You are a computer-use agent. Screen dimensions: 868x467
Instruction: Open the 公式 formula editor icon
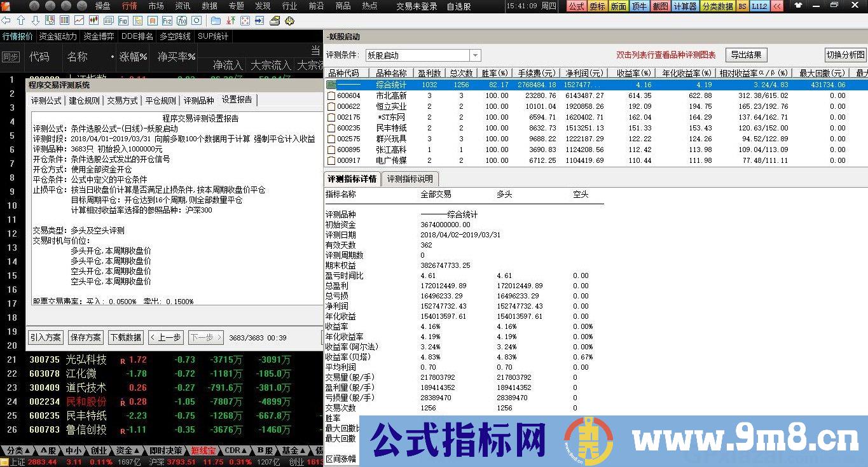(575, 6)
